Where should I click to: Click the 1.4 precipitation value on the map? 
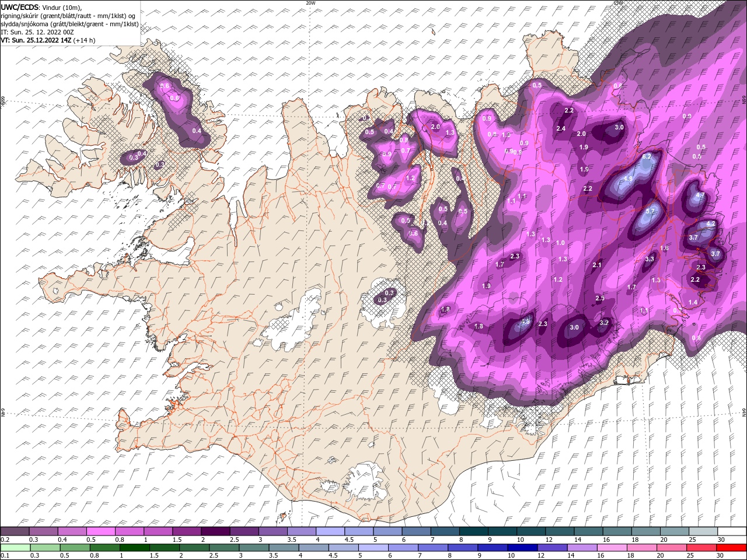[693, 302]
